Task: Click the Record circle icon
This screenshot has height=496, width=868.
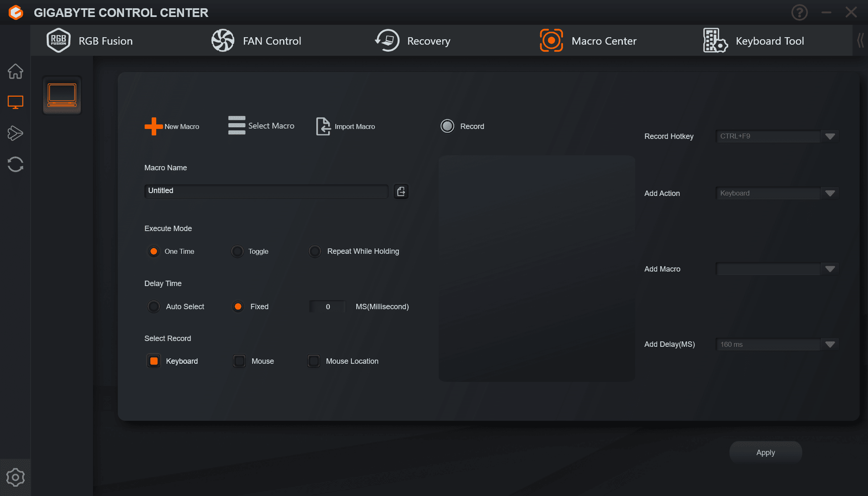Action: click(447, 126)
